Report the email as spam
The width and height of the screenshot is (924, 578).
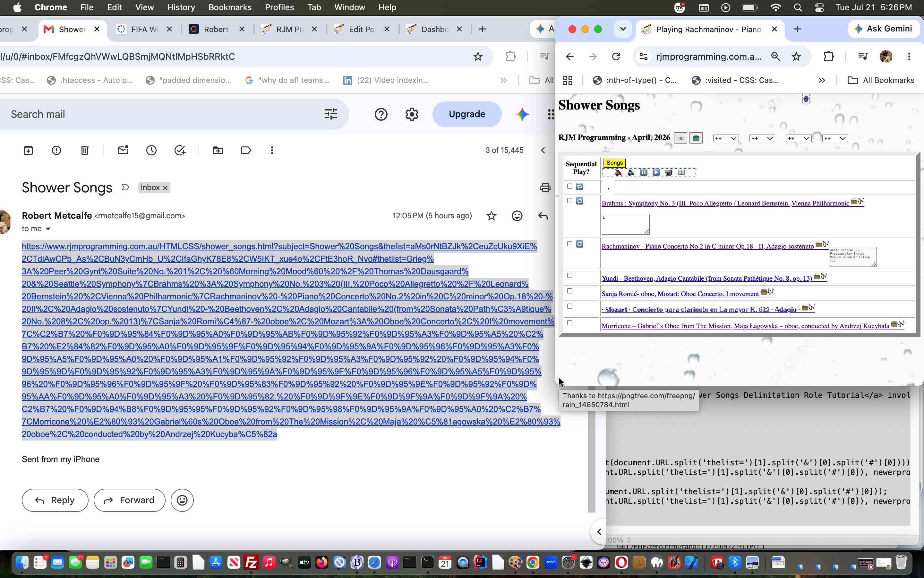56,150
